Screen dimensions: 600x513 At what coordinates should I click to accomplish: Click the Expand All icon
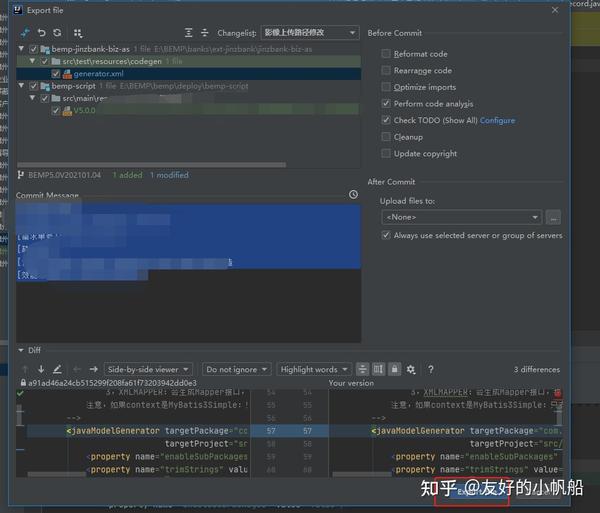click(x=188, y=33)
